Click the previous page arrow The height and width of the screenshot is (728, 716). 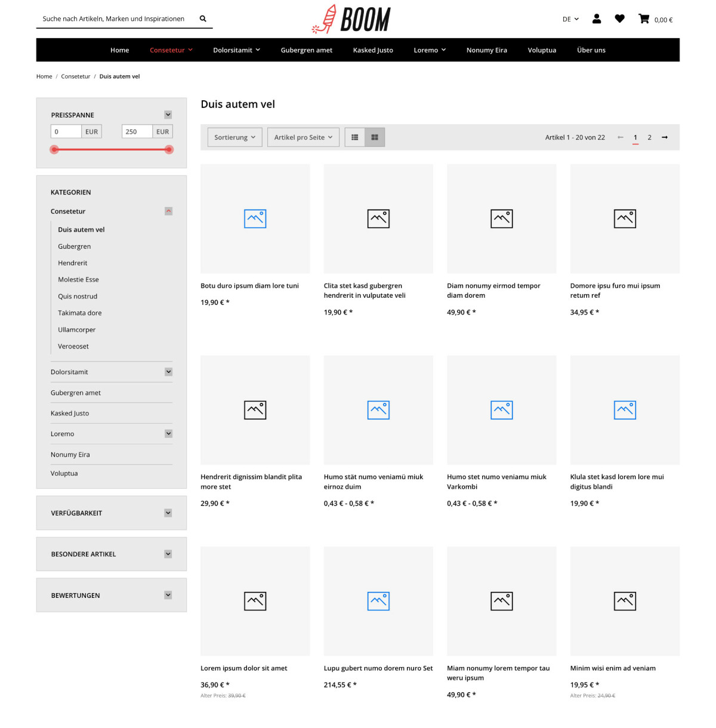(x=621, y=137)
